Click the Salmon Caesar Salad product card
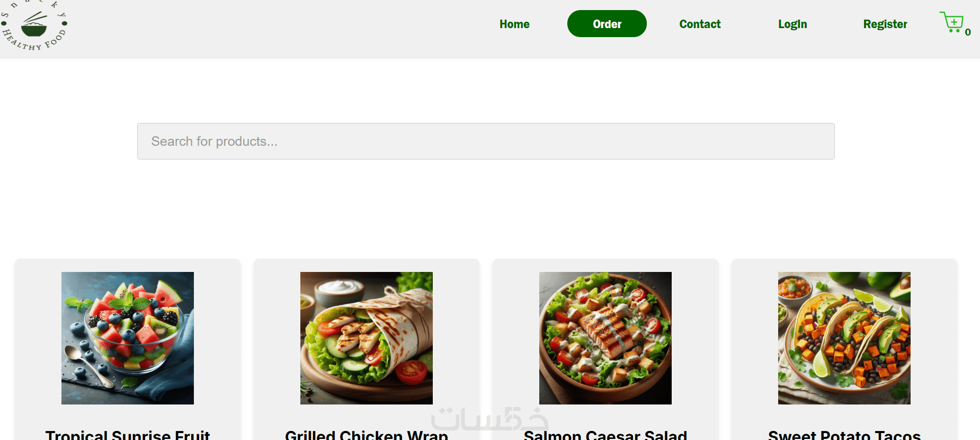Image resolution: width=980 pixels, height=440 pixels. [605, 350]
